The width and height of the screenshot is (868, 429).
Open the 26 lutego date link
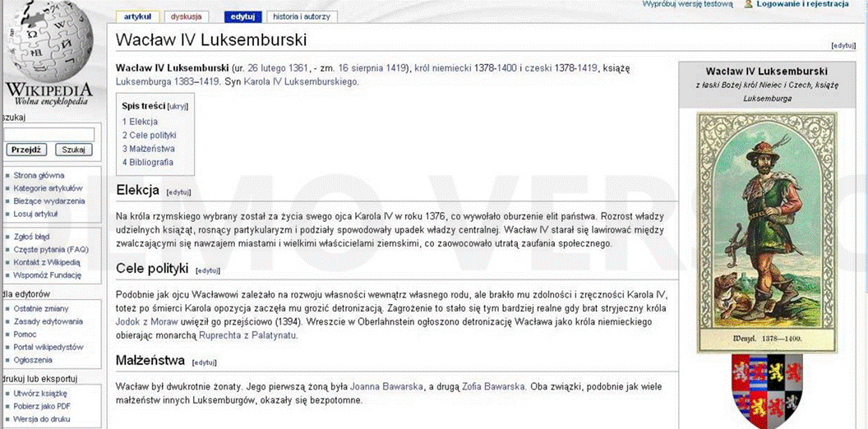[x=267, y=68]
